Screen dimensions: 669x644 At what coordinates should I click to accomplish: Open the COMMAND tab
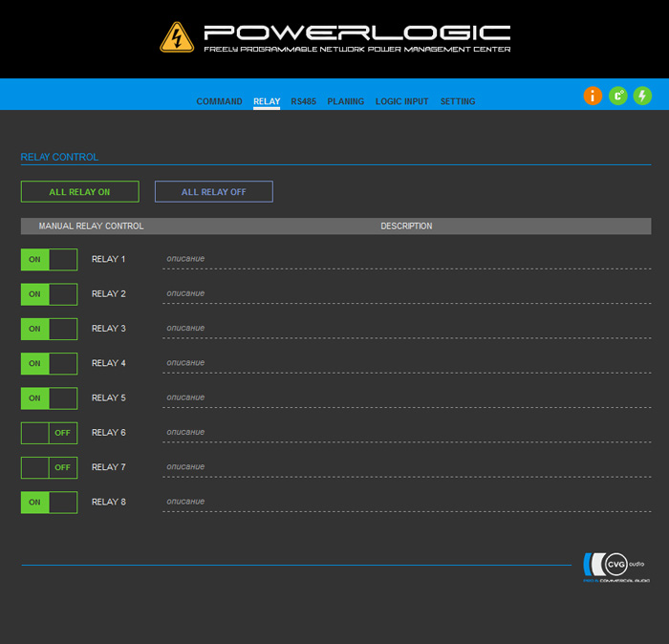click(219, 101)
